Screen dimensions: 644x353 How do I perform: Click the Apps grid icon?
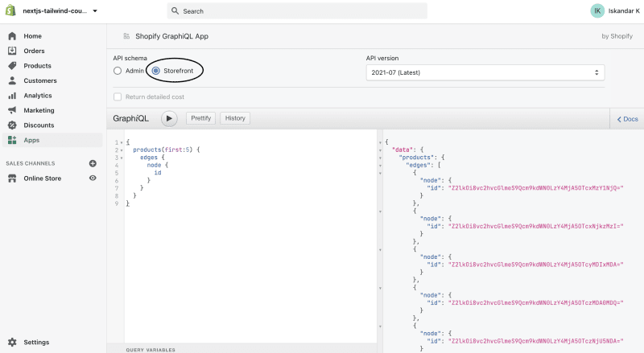(12, 140)
